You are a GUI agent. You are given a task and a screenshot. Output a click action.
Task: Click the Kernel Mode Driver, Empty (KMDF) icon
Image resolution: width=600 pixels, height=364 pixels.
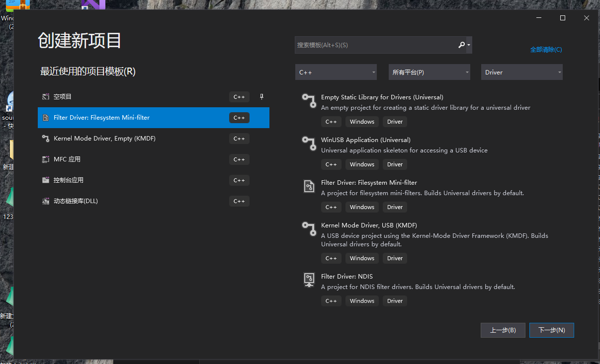(x=46, y=139)
